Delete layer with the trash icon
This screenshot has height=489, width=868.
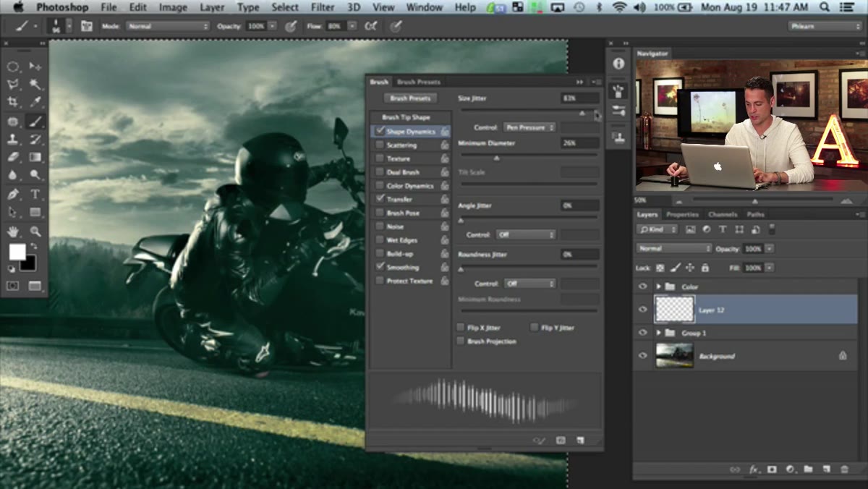click(x=844, y=469)
